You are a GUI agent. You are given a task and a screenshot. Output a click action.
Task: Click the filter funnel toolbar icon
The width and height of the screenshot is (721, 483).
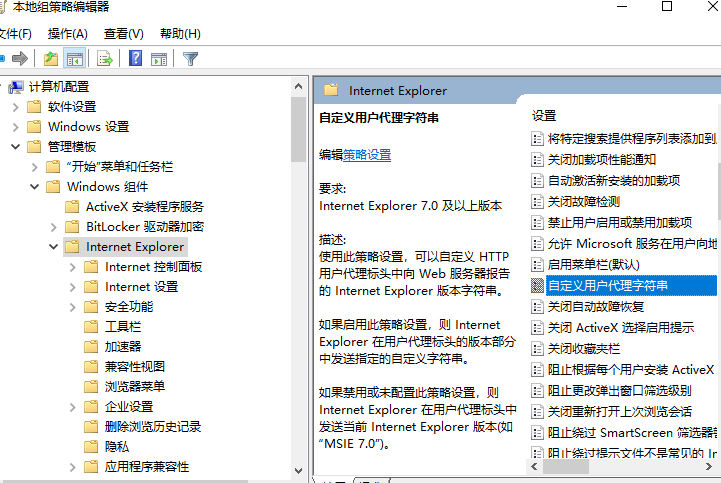tap(190, 59)
